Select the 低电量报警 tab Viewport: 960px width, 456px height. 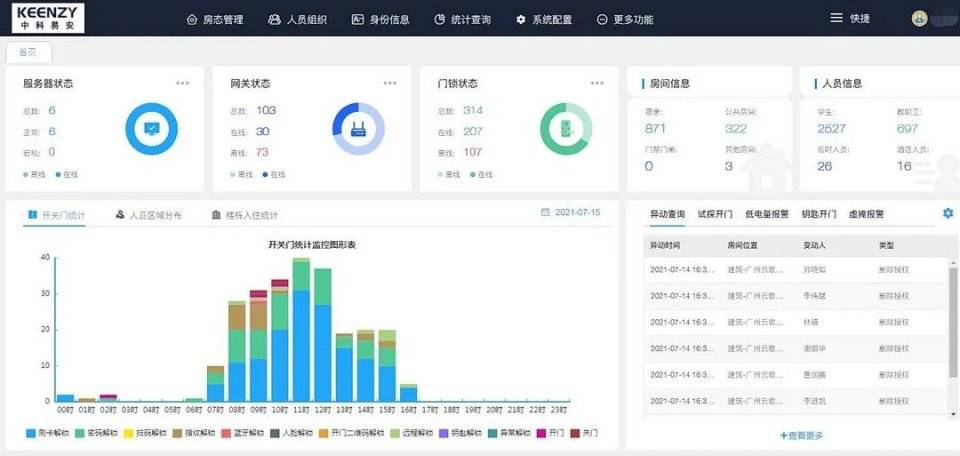tap(767, 214)
